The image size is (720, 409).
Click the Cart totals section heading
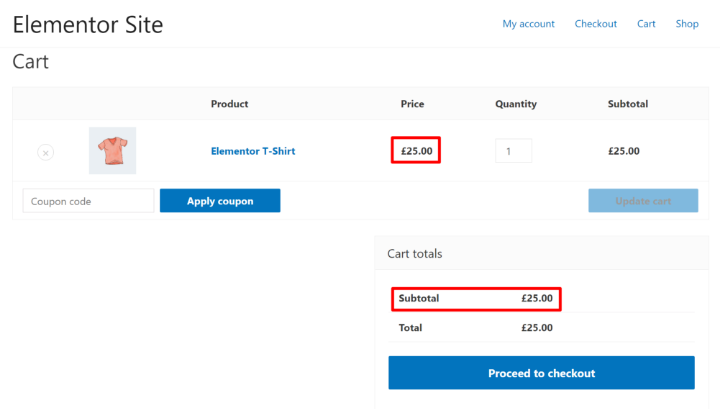pos(414,254)
